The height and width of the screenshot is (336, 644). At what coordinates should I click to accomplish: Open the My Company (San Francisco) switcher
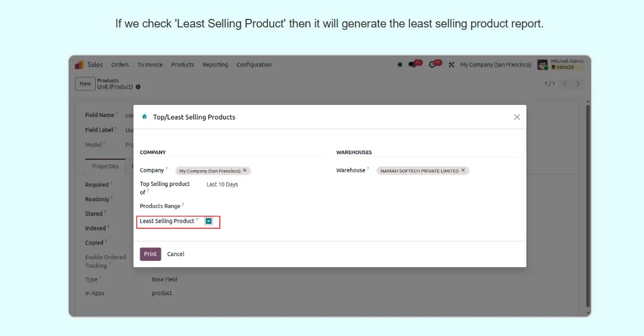pos(494,65)
